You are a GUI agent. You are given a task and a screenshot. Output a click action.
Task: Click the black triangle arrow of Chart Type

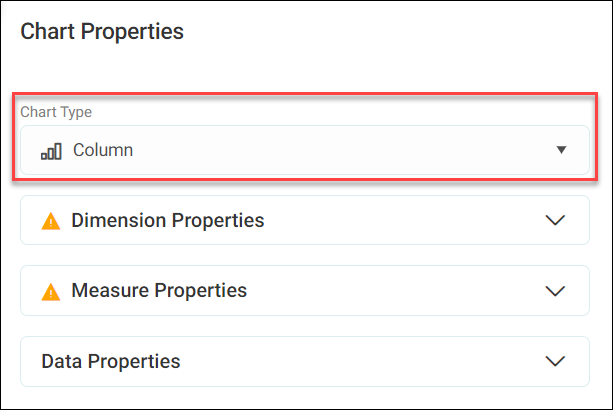tap(561, 150)
